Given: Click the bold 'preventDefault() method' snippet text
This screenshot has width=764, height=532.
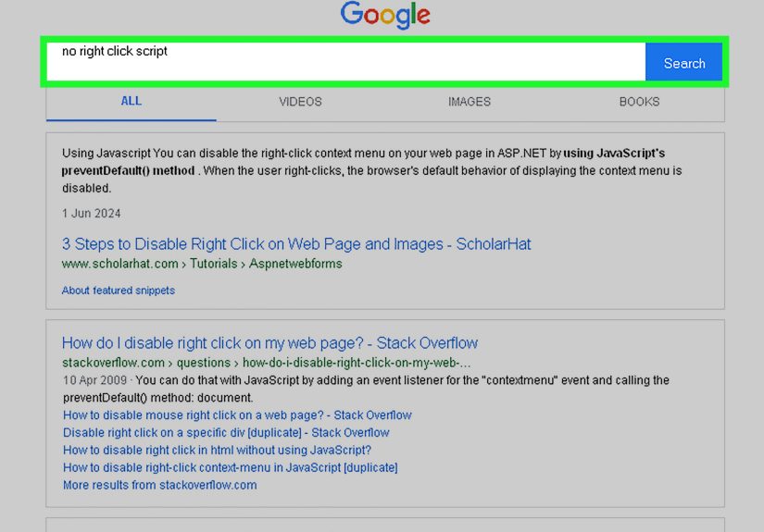Looking at the screenshot, I should [x=128, y=171].
